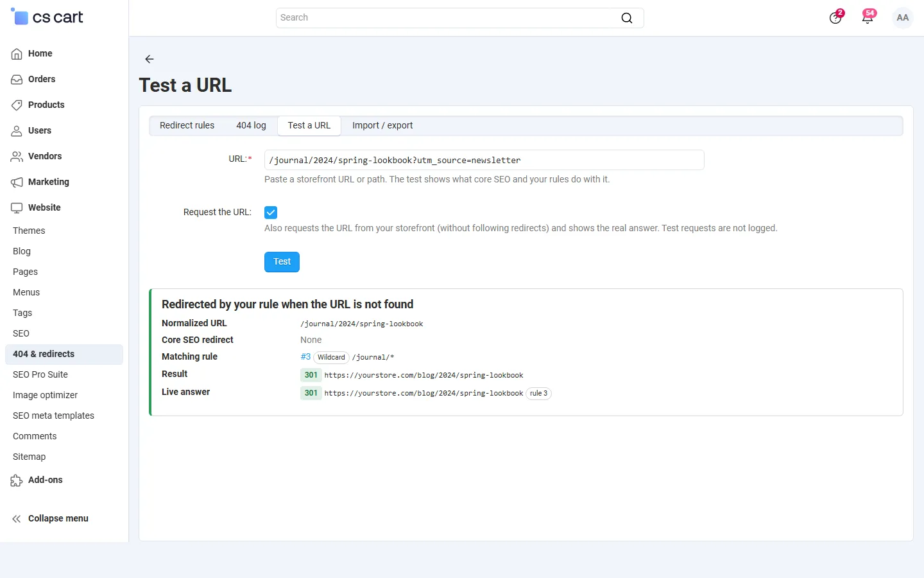Open Add-ons via the puzzle icon
Viewport: 924px width, 578px height.
(17, 480)
